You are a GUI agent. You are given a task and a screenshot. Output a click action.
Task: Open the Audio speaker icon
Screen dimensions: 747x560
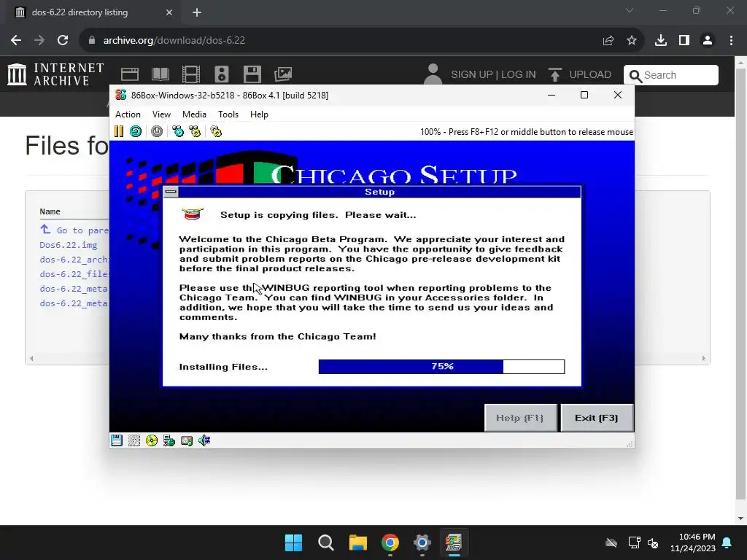222,74
